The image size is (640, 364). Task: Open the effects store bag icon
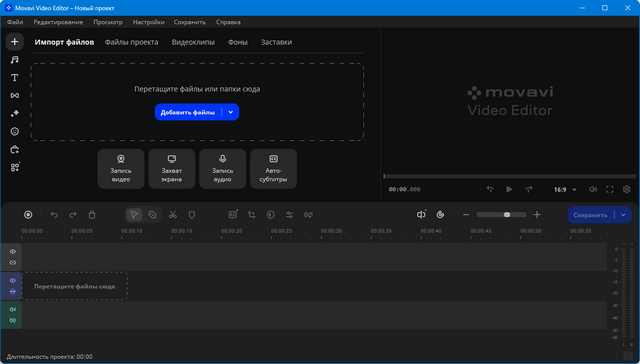point(15,149)
